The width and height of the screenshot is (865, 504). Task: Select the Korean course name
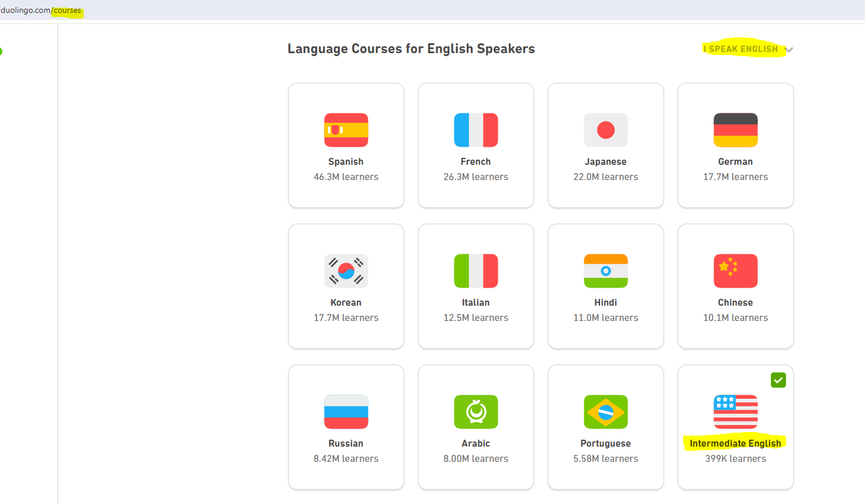coord(346,302)
